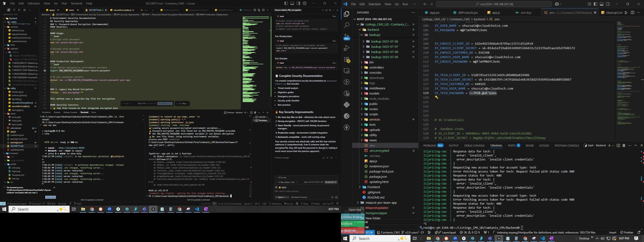Viewport: 644px width, 242px height.
Task: Split VS Code editor to the right
Action: pos(632,13)
